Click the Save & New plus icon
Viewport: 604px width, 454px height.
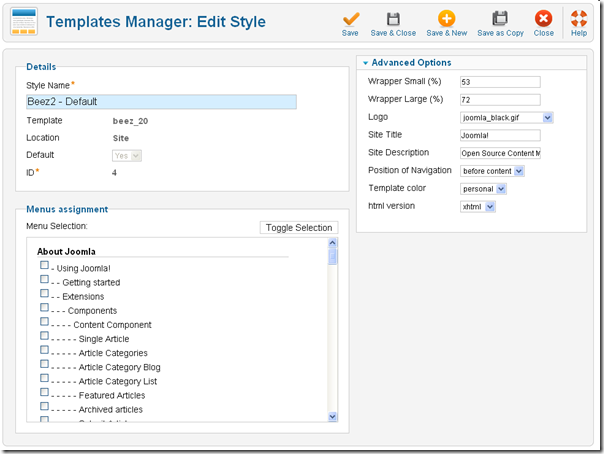[x=446, y=18]
